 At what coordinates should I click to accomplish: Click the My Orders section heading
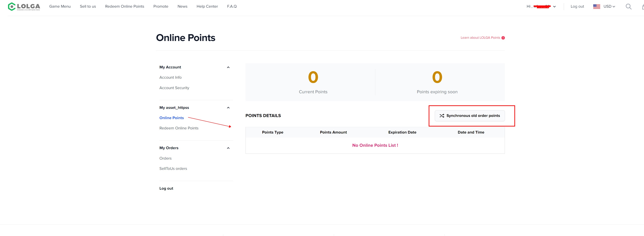pyautogui.click(x=169, y=148)
